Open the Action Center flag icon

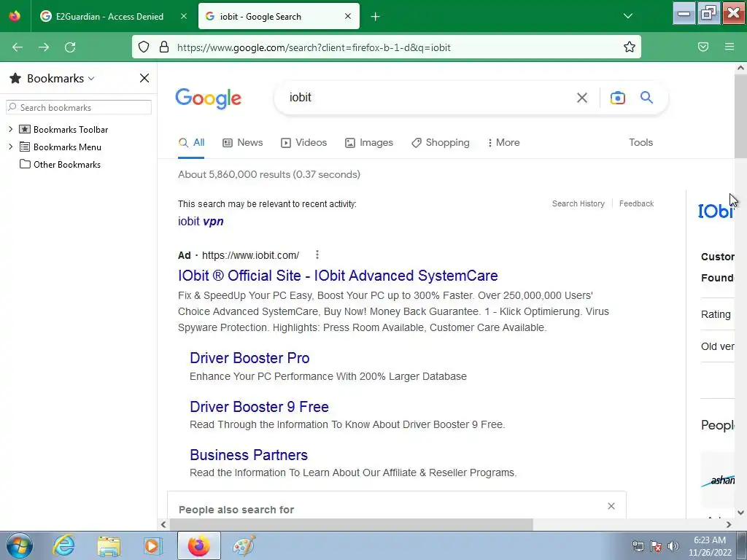click(656, 546)
